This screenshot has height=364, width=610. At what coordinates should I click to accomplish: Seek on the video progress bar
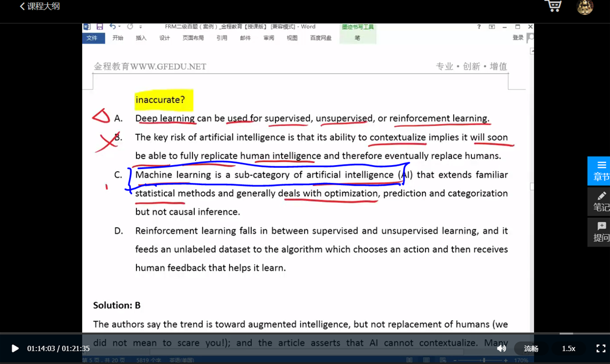coord(305,334)
